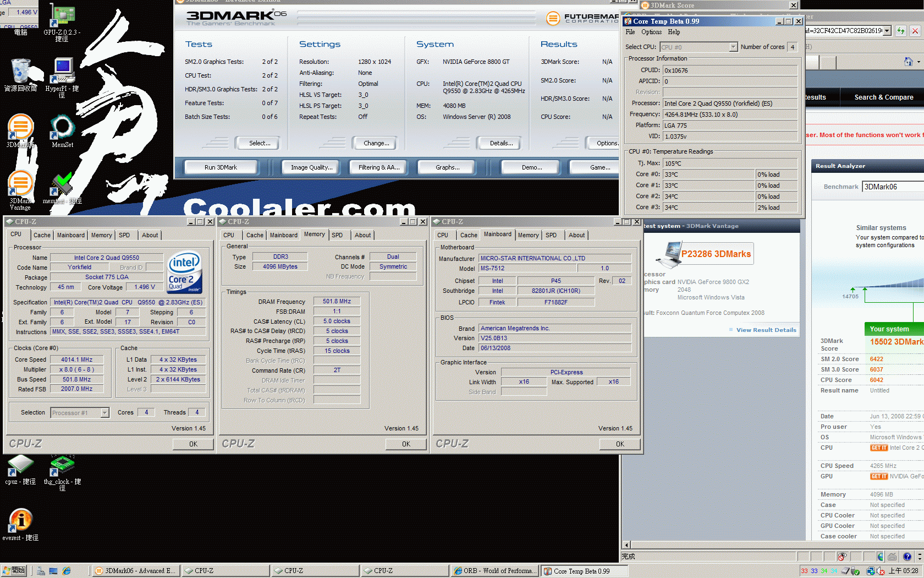Image resolution: width=924 pixels, height=578 pixels.
Task: Click the Core Speed value 4014.1 MHz
Action: click(76, 359)
